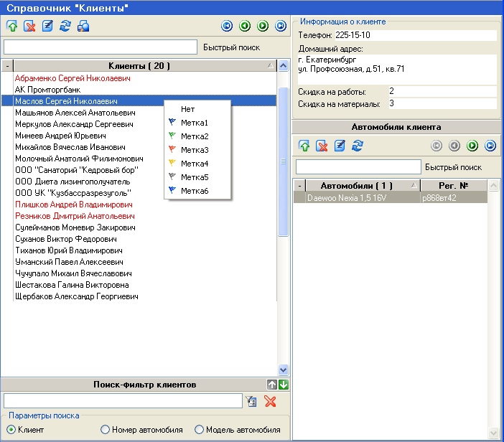Viewport: 504px width, 442px height.
Task: Collapse the Клиенты list with minus button
Action: (7, 66)
